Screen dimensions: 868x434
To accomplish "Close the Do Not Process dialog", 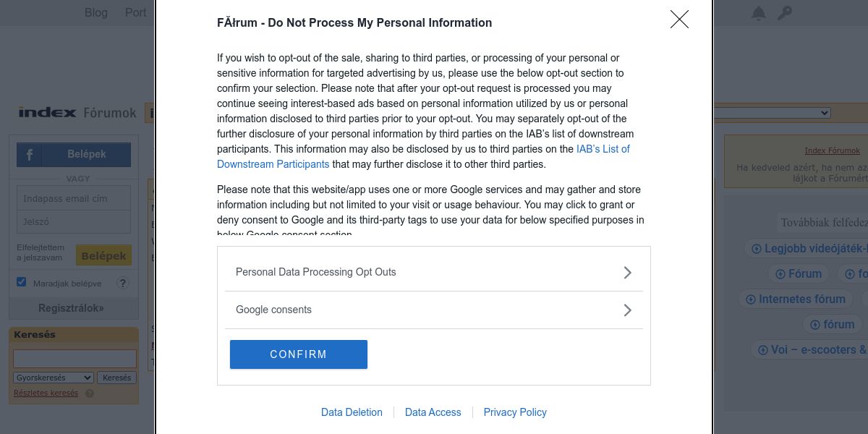I will pos(679,20).
